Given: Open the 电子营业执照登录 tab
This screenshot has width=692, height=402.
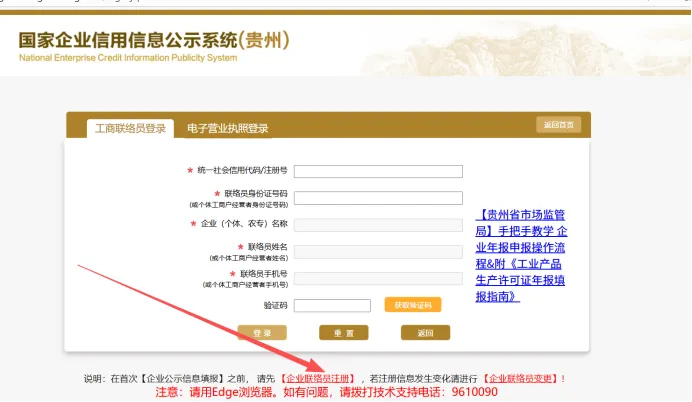Looking at the screenshot, I should pyautogui.click(x=227, y=128).
